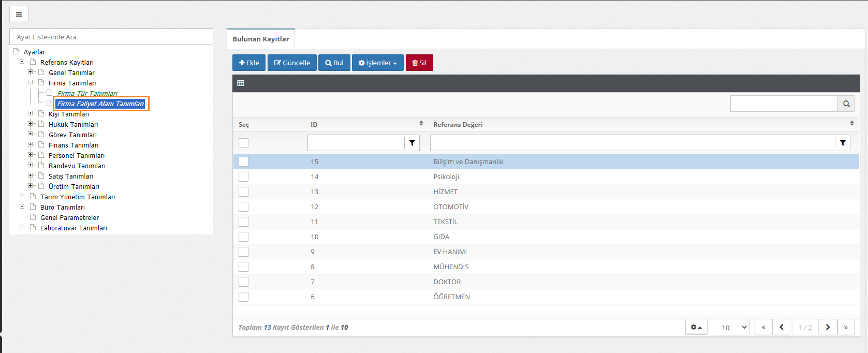This screenshot has width=868, height=353.
Task: Select Firma Tür Tanımları in the tree
Action: (87, 94)
